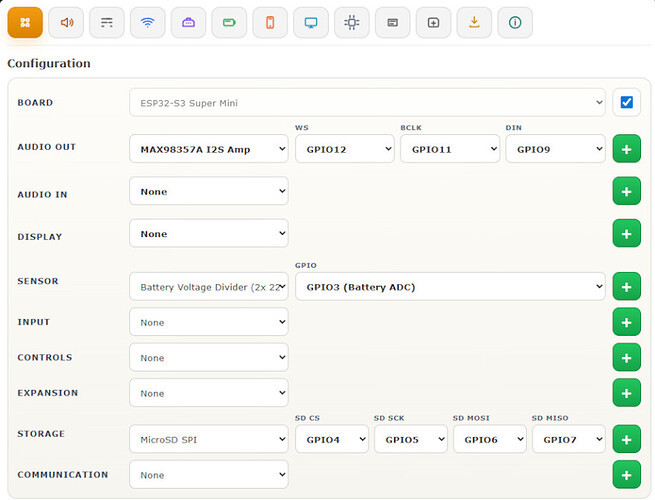Open the info circle icon
The image size is (655, 500).
[515, 23]
